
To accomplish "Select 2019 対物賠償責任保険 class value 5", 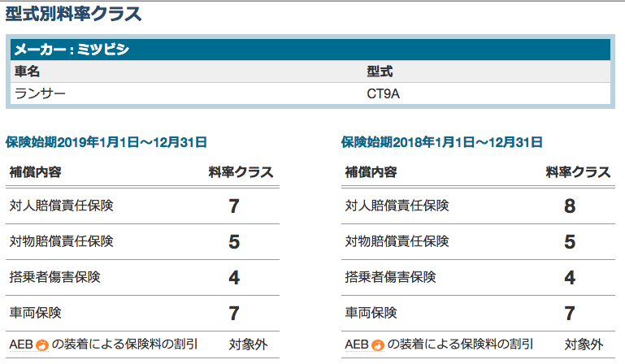I will [x=234, y=242].
